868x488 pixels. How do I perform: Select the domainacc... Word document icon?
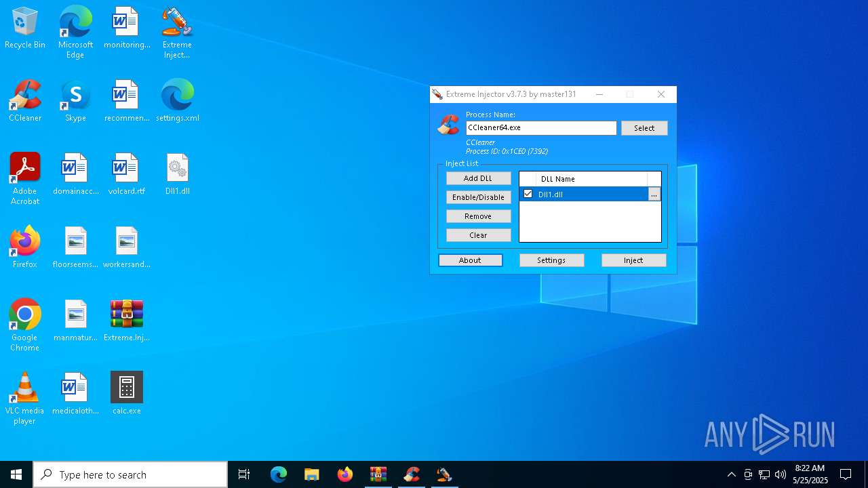pyautogui.click(x=75, y=175)
